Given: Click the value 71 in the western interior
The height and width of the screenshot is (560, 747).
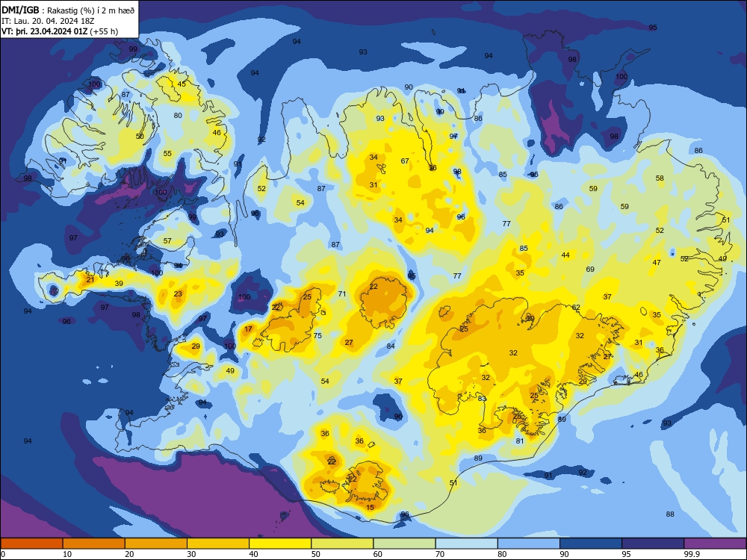Looking at the screenshot, I should click(342, 293).
